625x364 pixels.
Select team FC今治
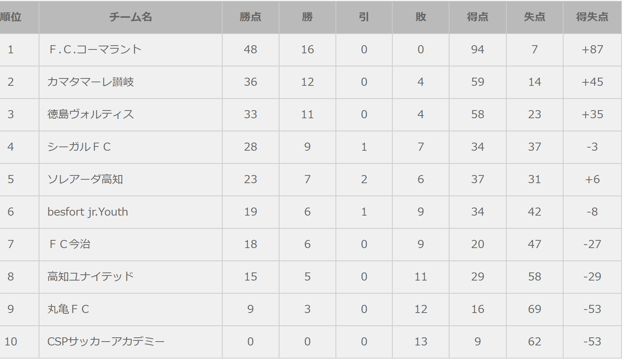70,244
